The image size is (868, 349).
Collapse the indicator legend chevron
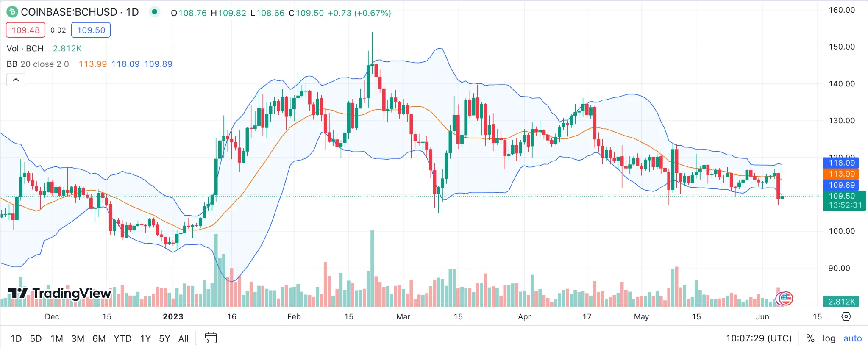point(16,80)
